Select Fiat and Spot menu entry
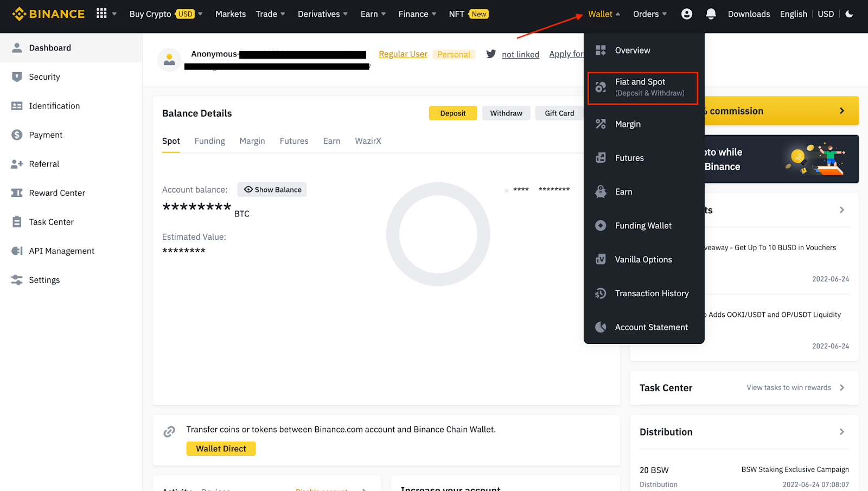This screenshot has height=491, width=868. coord(643,88)
